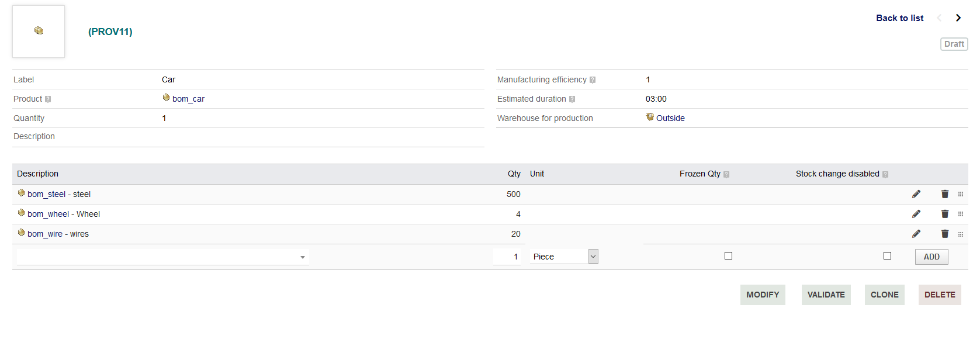Go to next record with right arrow
Viewport: 980px width, 346px height.
[x=958, y=18]
